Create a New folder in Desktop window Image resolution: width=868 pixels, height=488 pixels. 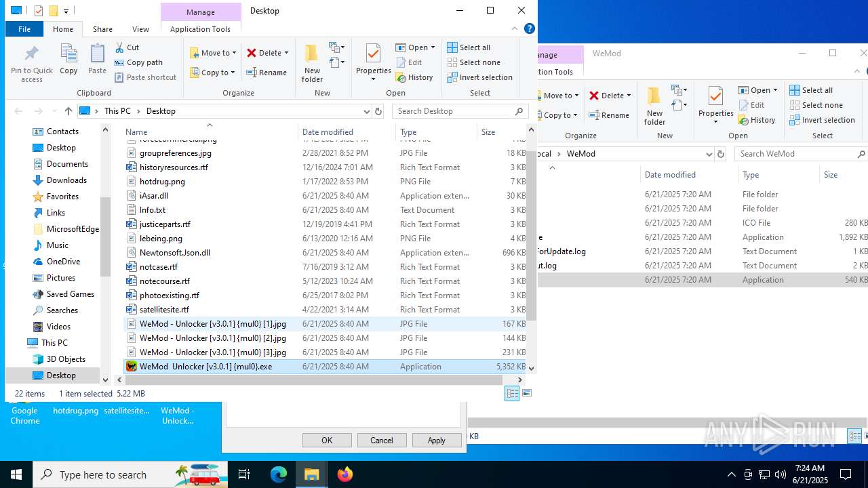pyautogui.click(x=312, y=63)
